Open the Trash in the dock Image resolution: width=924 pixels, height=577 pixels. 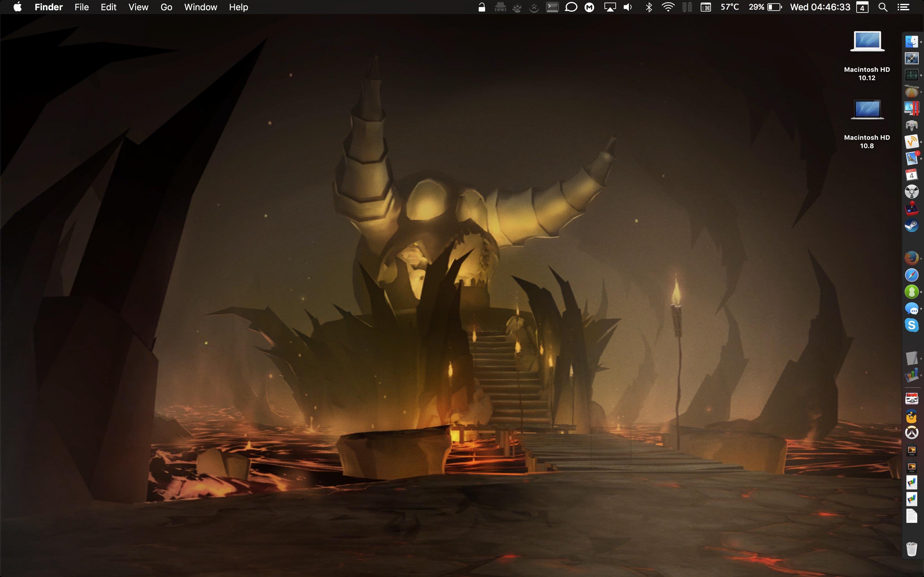click(x=911, y=549)
